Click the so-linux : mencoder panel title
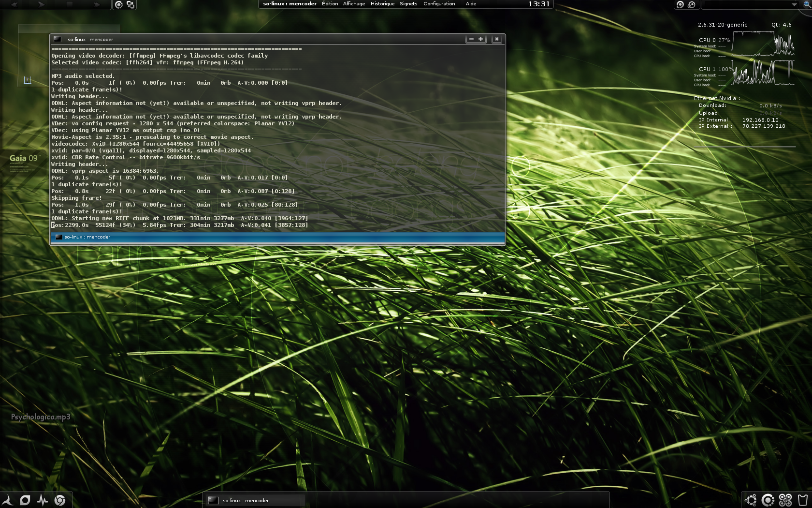Viewport: 812px width, 508px height. [290, 4]
